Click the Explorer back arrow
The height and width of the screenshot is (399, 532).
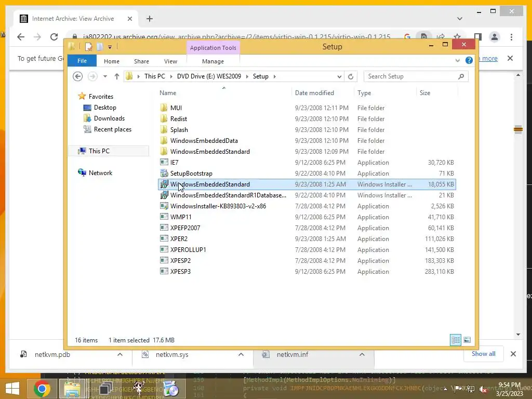78,76
